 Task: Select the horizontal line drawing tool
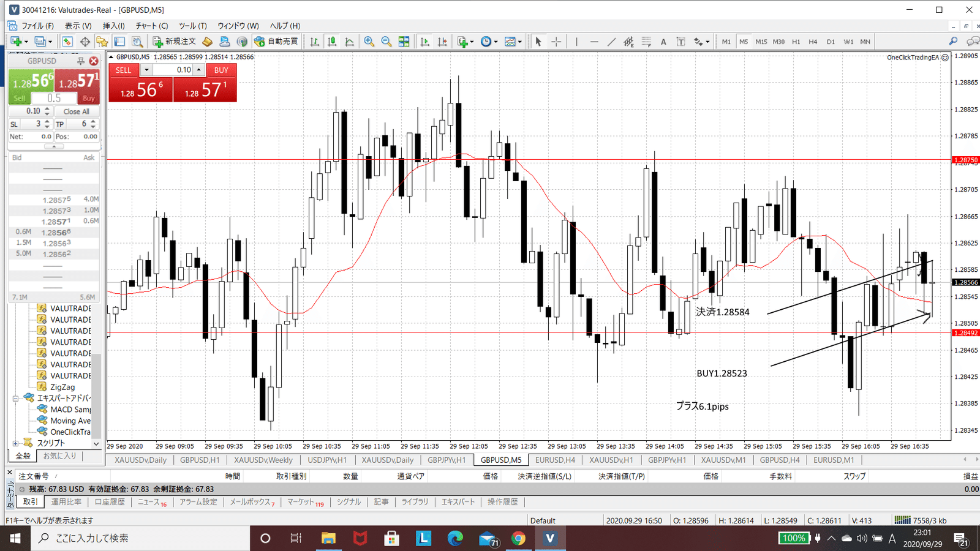pyautogui.click(x=594, y=42)
